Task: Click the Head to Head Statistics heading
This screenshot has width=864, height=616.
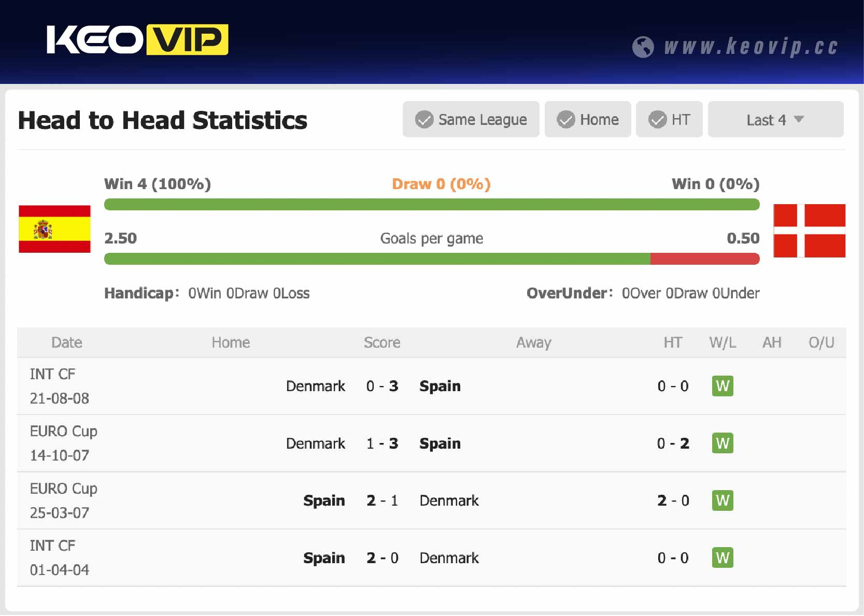Action: 162,120
